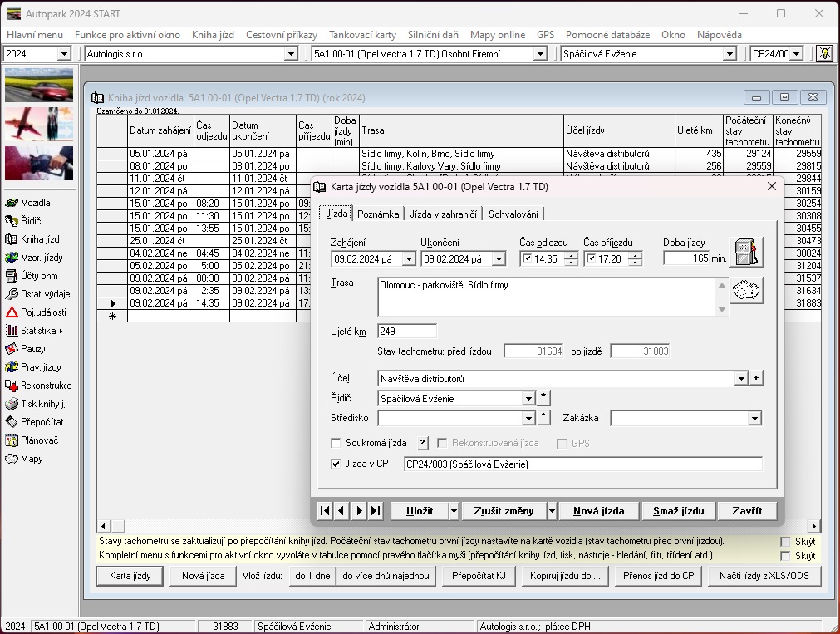The width and height of the screenshot is (840, 634).
Task: Open the Zahájení date dropdown
Action: coord(409,259)
